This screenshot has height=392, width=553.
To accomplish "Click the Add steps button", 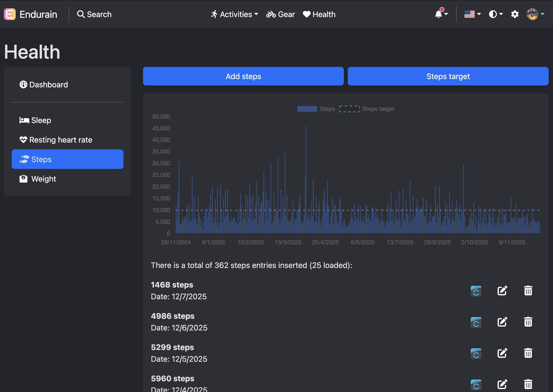I will coord(243,76).
